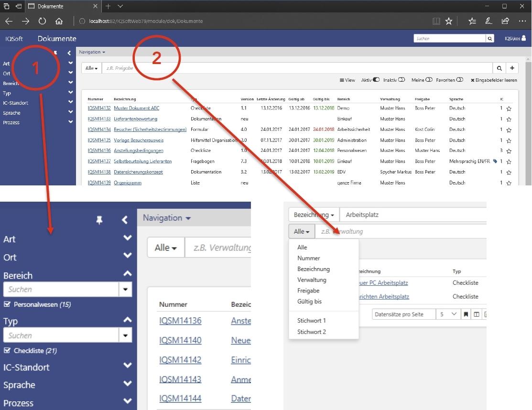The height and width of the screenshot is (410, 532).
Task: Expand IC-Standort in the enlarged sidebar
Action: coord(127,365)
